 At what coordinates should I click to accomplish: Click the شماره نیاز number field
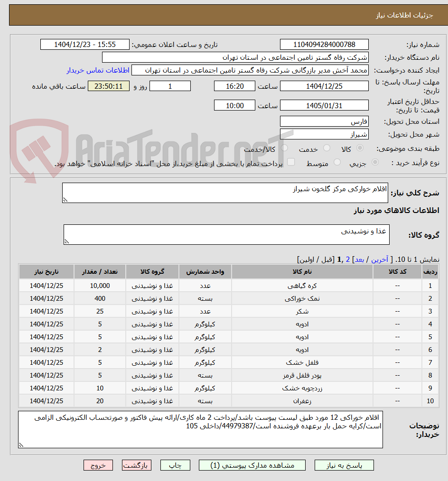click(x=324, y=45)
